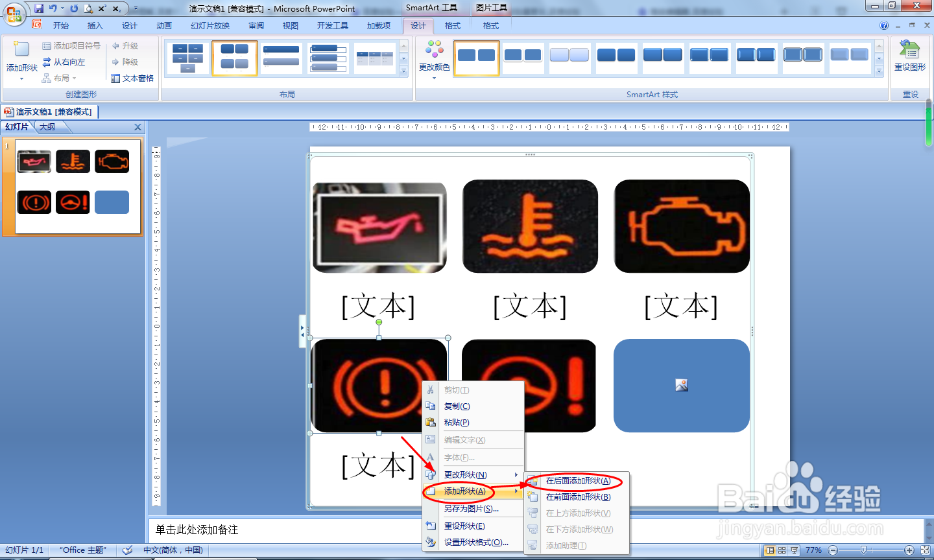Open the 动画 ribbon tab

[164, 25]
